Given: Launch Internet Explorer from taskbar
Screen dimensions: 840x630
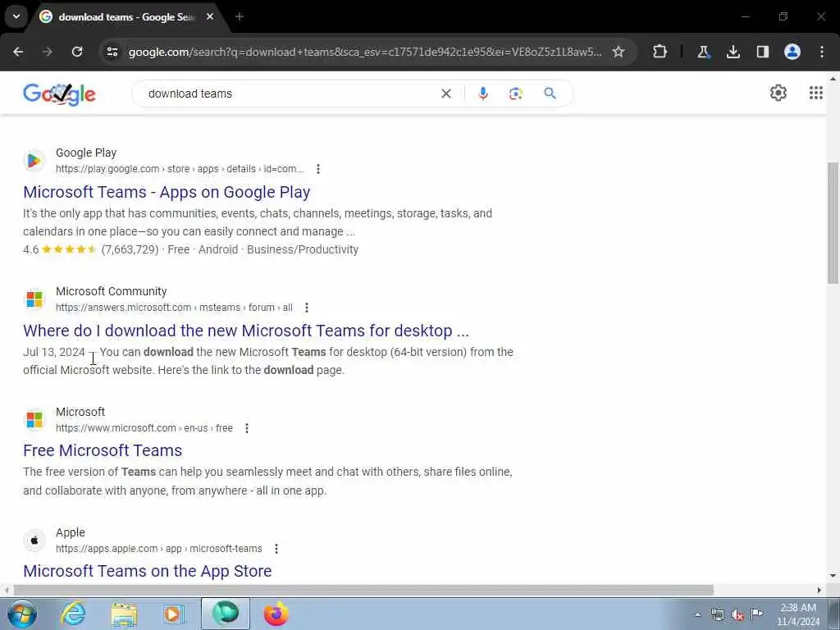Looking at the screenshot, I should (x=73, y=614).
